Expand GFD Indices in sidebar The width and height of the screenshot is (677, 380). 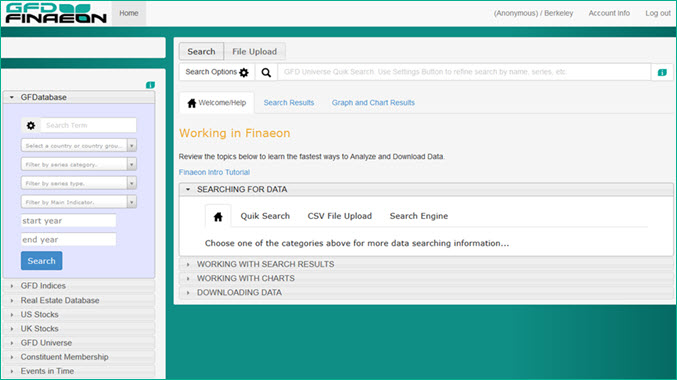click(79, 286)
